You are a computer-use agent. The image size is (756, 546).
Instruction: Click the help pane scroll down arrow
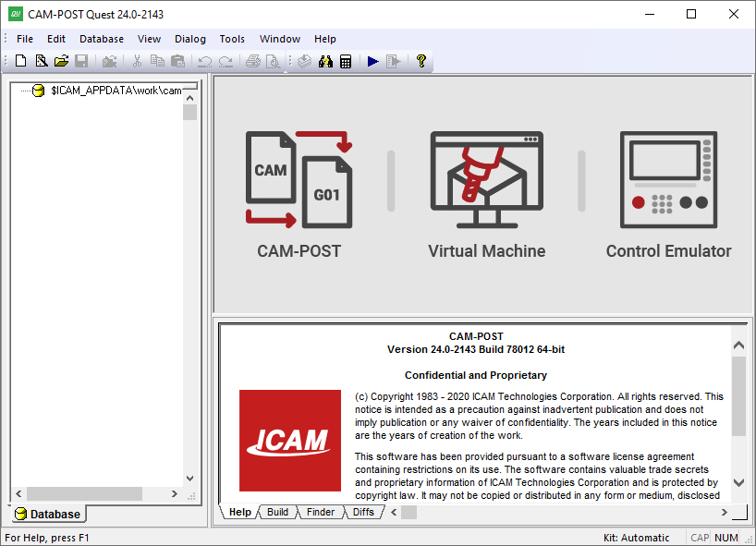(x=738, y=482)
